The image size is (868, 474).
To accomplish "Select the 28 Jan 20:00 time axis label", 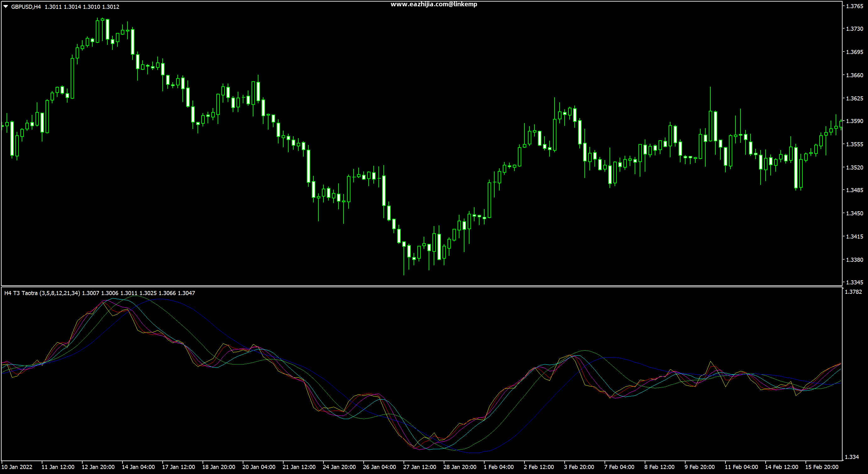I will [x=460, y=467].
